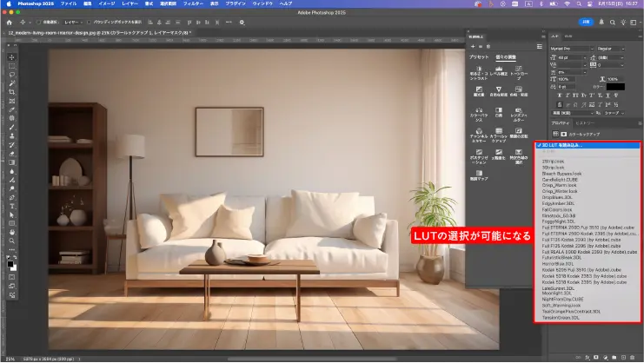Add Color Balance adjustment (カラーバランス)

tap(479, 115)
